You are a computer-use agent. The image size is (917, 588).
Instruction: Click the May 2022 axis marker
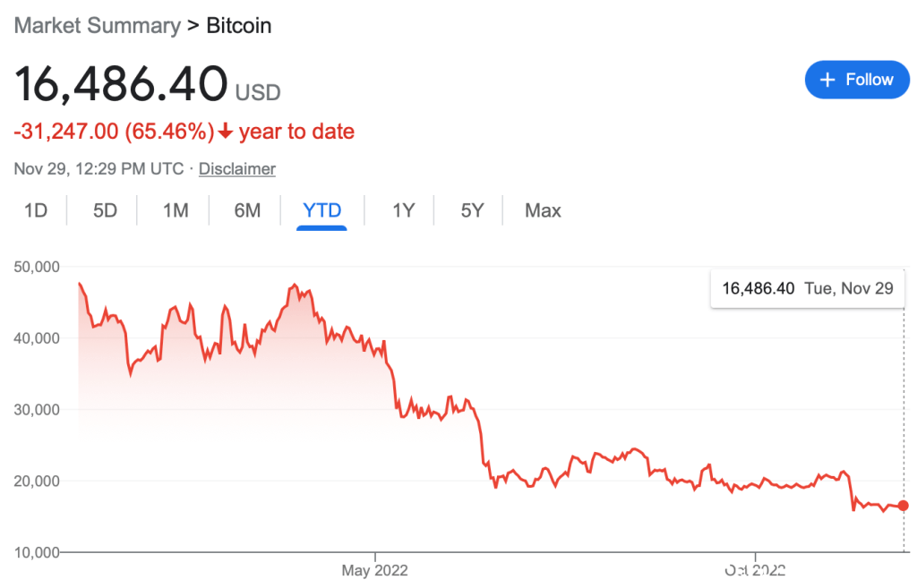(x=374, y=570)
